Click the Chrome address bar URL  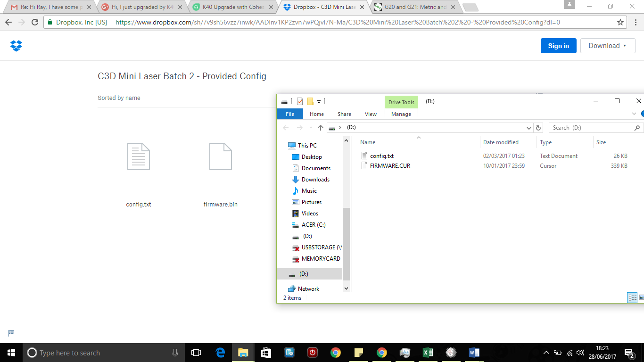coord(338,22)
